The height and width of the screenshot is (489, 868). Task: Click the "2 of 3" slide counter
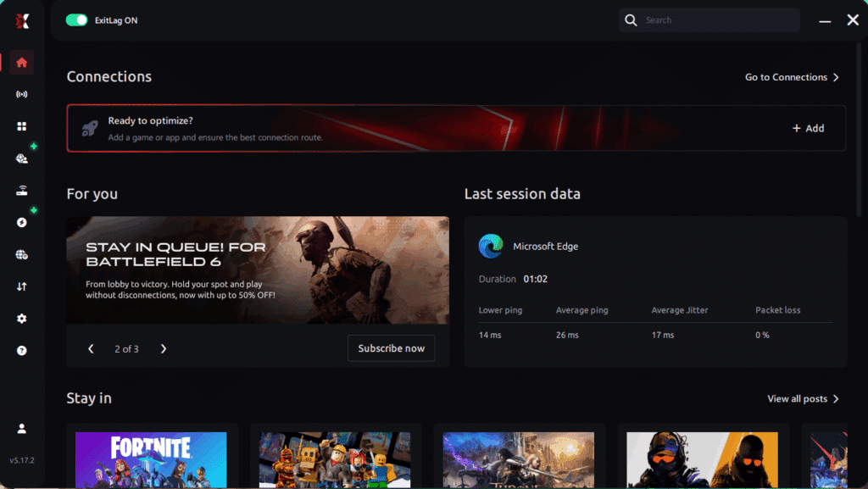[x=127, y=349]
